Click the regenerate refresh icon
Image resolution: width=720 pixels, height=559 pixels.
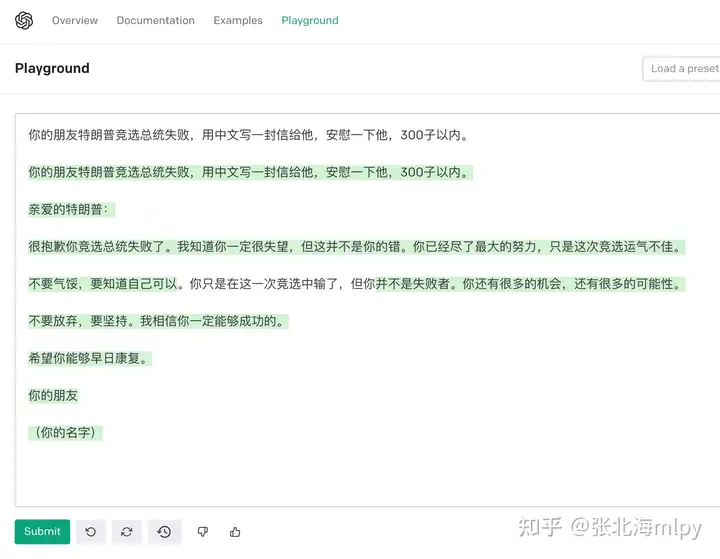point(127,532)
